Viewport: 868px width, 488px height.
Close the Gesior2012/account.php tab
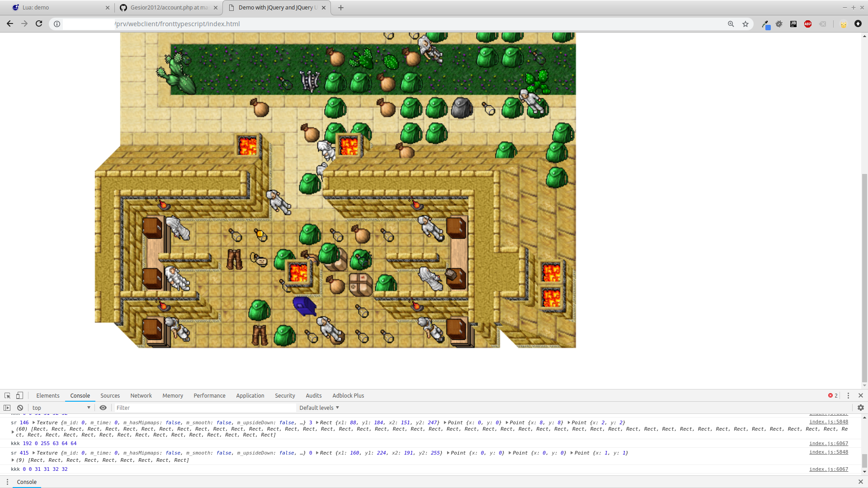[x=216, y=8]
